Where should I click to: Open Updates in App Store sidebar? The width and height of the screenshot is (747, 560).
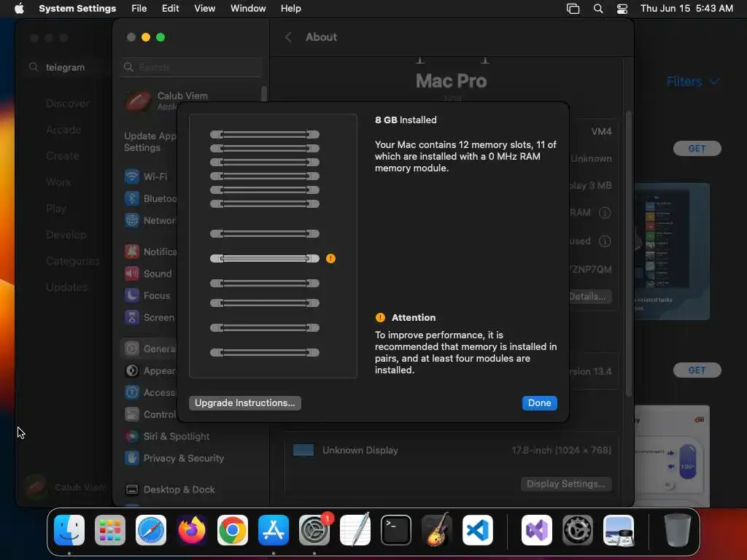click(66, 287)
